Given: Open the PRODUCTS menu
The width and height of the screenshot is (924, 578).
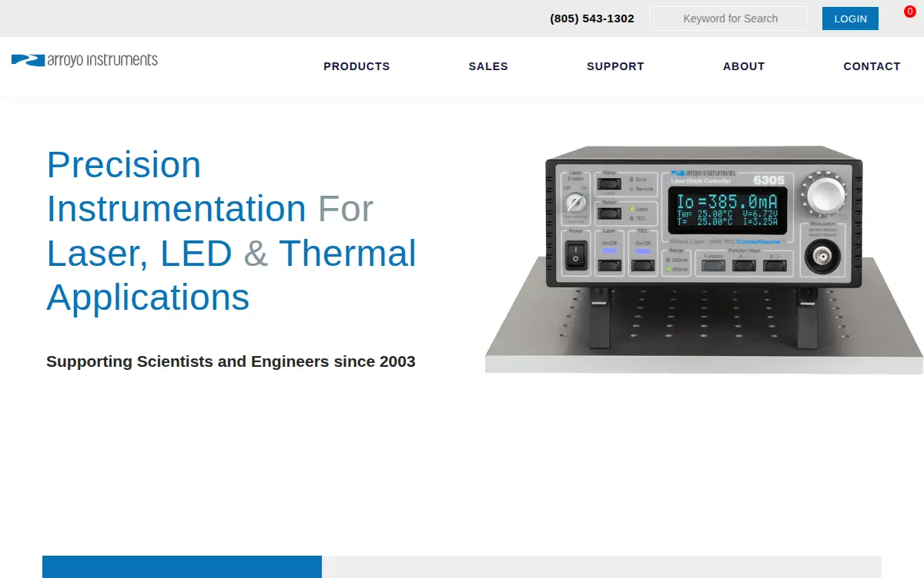Looking at the screenshot, I should click(357, 66).
